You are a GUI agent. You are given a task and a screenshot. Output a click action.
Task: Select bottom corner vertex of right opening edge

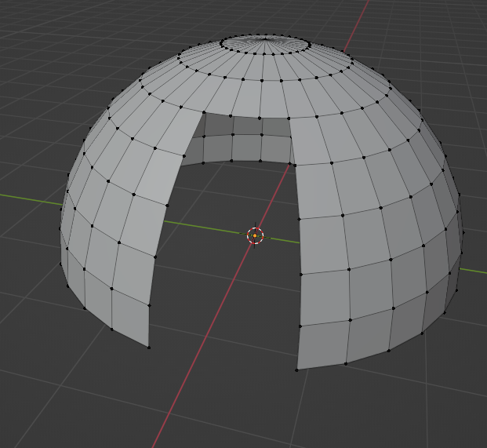pyautogui.click(x=296, y=370)
